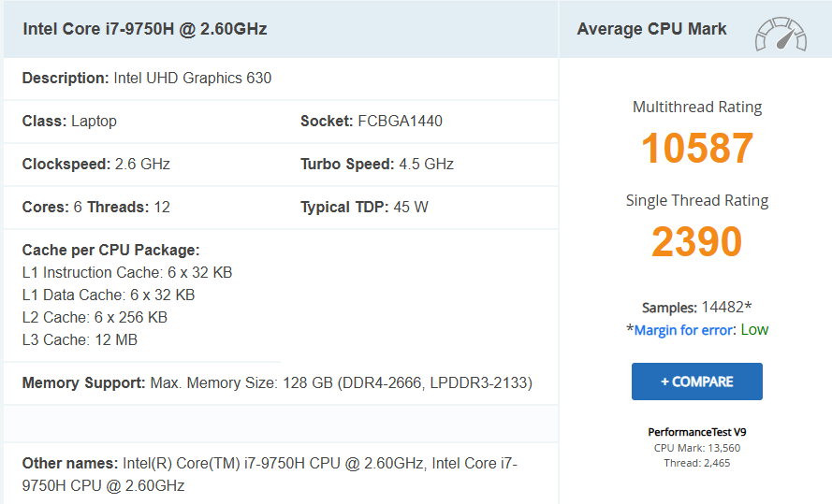832x504 pixels.
Task: Click the Turbo Speed 4.5 GHz entry
Action: [376, 165]
